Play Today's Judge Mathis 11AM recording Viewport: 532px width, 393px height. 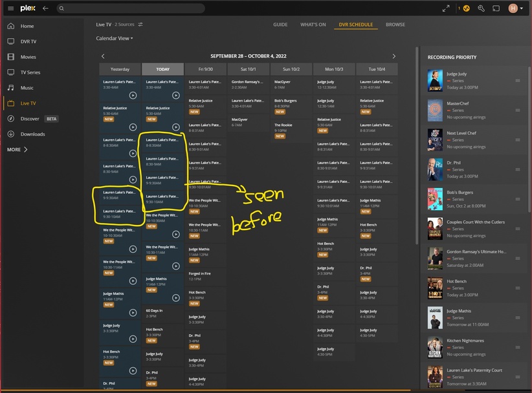point(176,298)
